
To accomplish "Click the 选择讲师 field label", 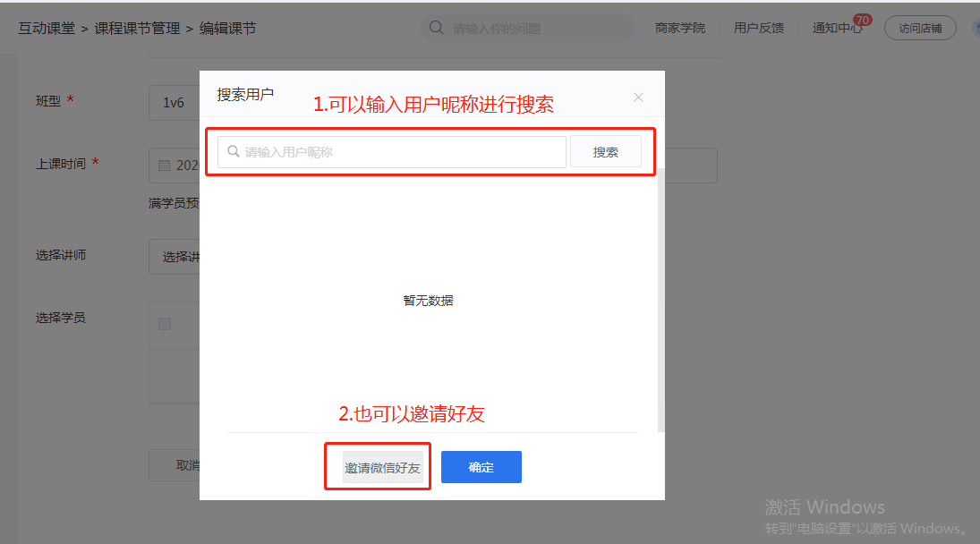I will point(61,255).
